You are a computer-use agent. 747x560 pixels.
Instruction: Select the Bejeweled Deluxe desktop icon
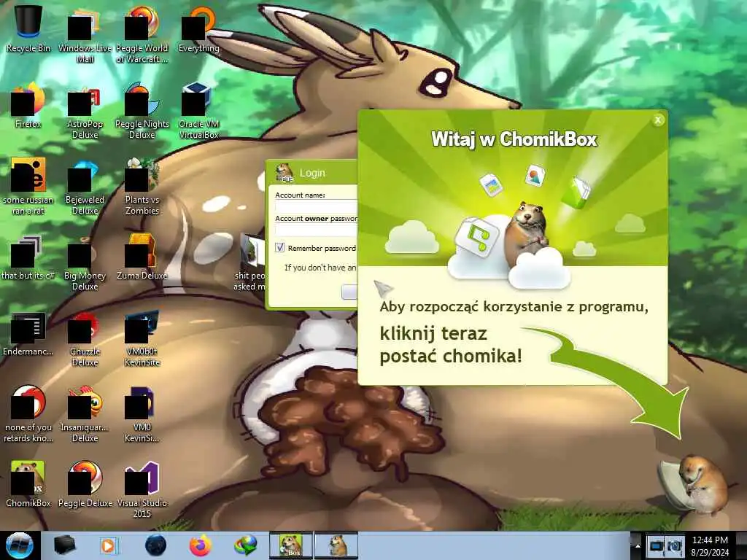click(85, 187)
